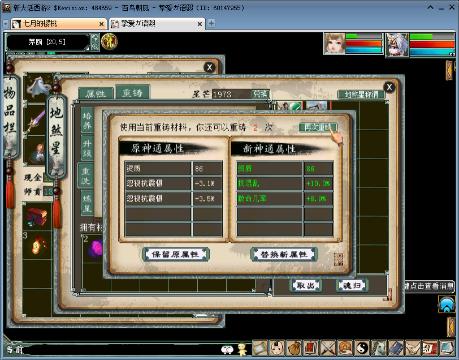The image size is (459, 360).
Task: Click the 星芒 value 1973 field
Action: point(232,94)
